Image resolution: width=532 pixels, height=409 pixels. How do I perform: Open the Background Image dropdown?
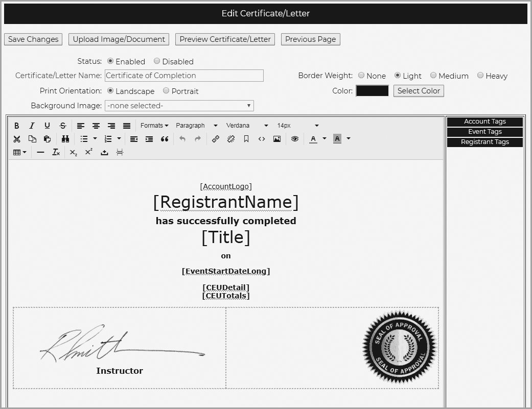click(179, 106)
